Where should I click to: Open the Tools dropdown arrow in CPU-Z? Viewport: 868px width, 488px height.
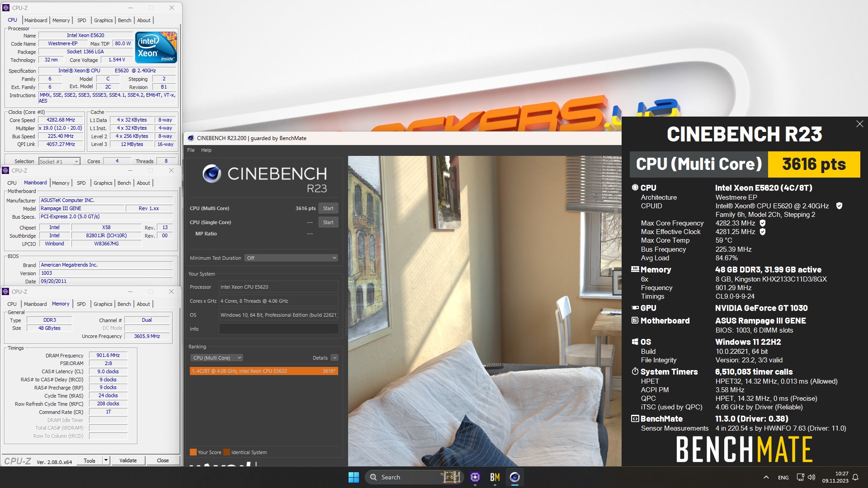pyautogui.click(x=106, y=460)
